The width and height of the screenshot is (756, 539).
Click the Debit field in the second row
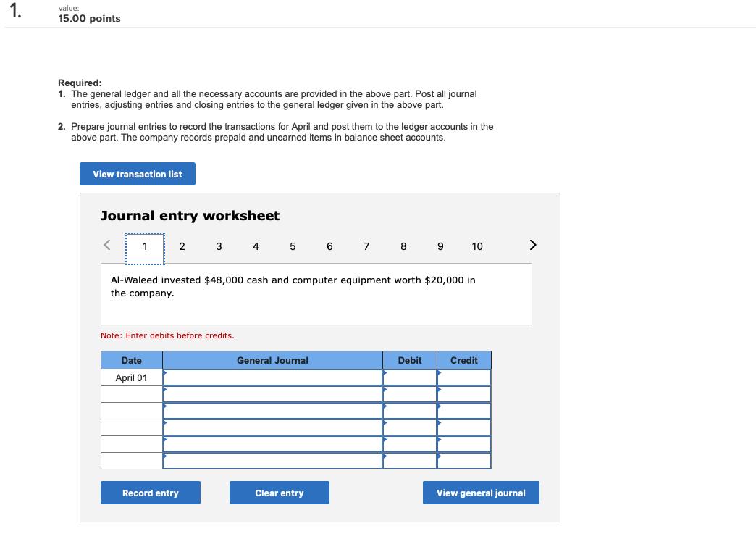coord(410,393)
